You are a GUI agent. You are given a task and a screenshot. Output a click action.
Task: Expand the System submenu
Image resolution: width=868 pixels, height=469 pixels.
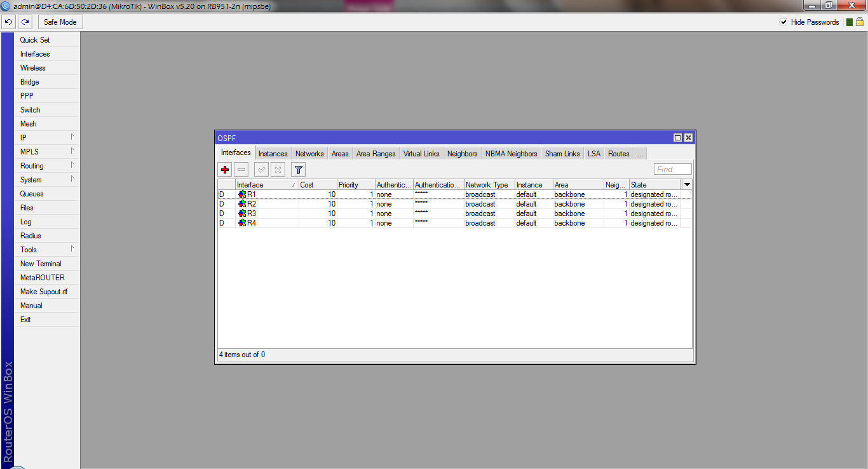coord(47,180)
